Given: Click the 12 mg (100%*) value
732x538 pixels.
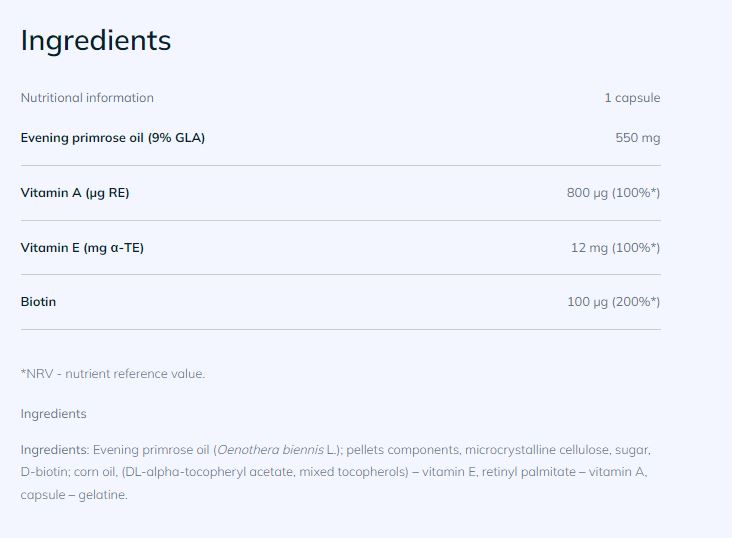Looking at the screenshot, I should coord(615,247).
